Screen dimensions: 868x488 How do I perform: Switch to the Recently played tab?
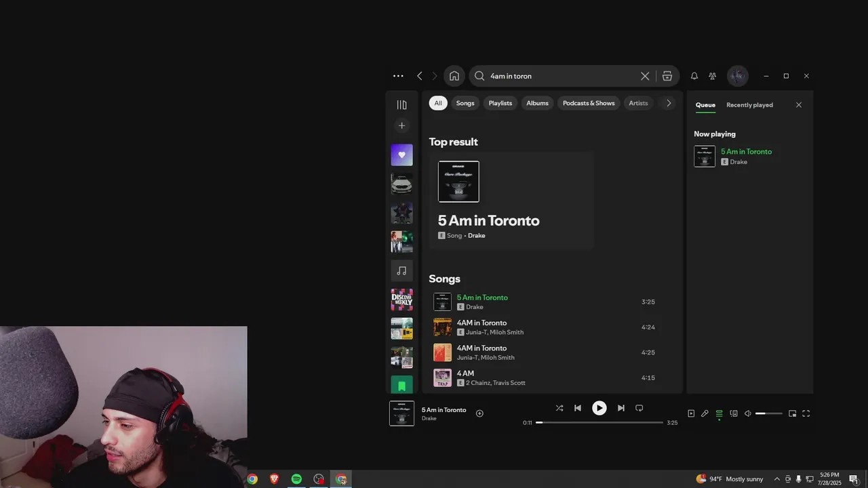749,105
